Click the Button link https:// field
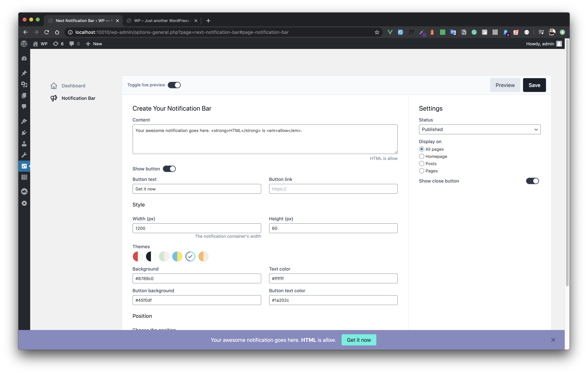The width and height of the screenshot is (588, 374). (x=333, y=189)
